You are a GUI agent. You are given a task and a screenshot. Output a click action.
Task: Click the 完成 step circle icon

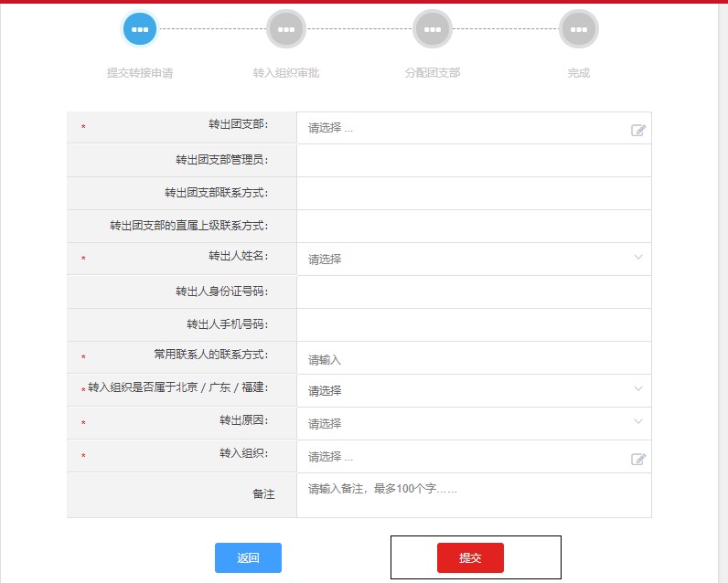pyautogui.click(x=578, y=29)
